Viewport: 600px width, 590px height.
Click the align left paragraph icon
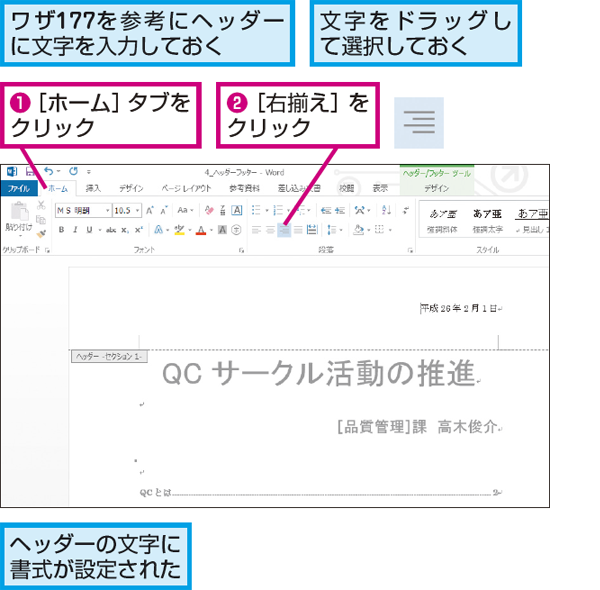[x=256, y=230]
